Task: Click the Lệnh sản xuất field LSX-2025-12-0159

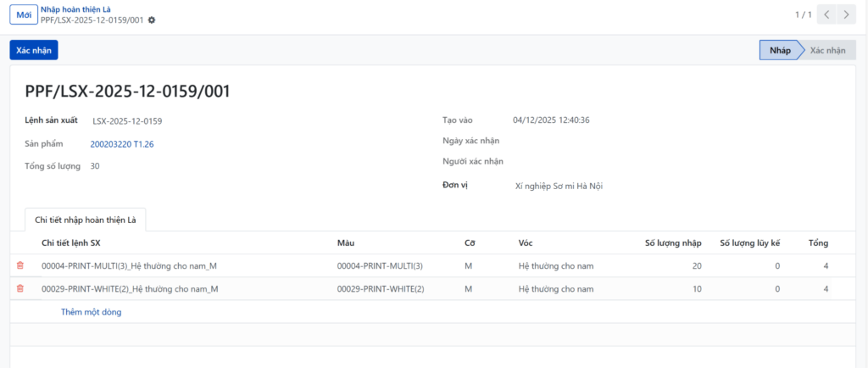Action: pyautogui.click(x=127, y=121)
